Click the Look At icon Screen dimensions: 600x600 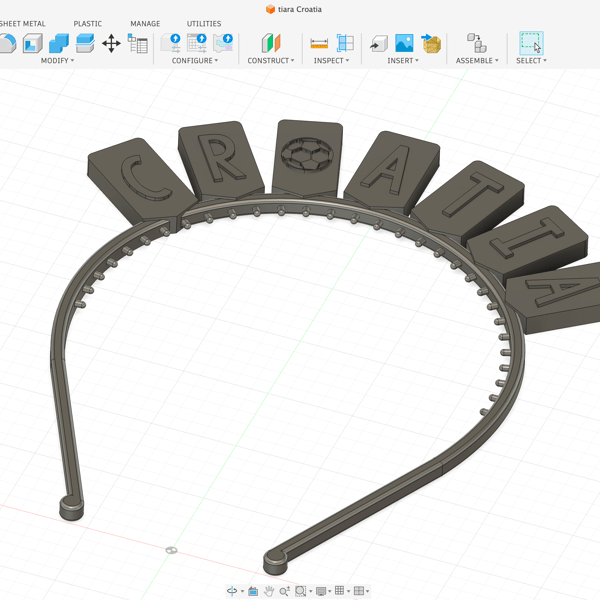[x=253, y=591]
